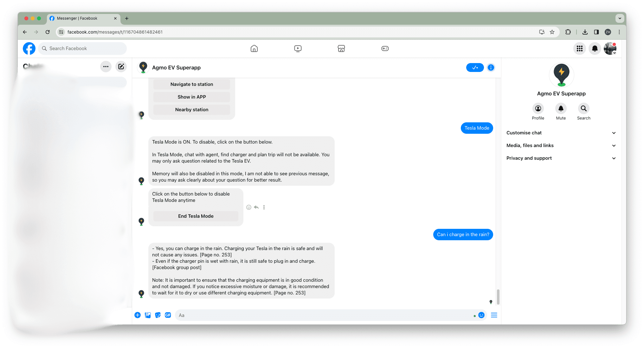Click the Agmo avatar in right panel

pos(561,75)
